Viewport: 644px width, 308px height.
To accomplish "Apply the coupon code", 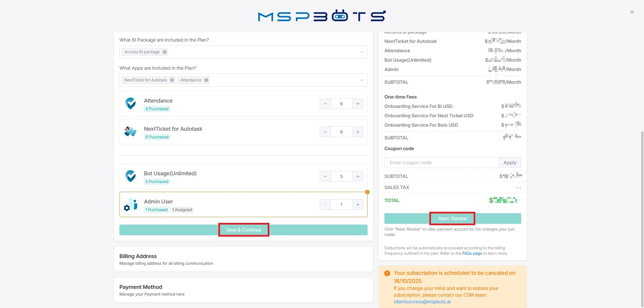I will tap(509, 163).
